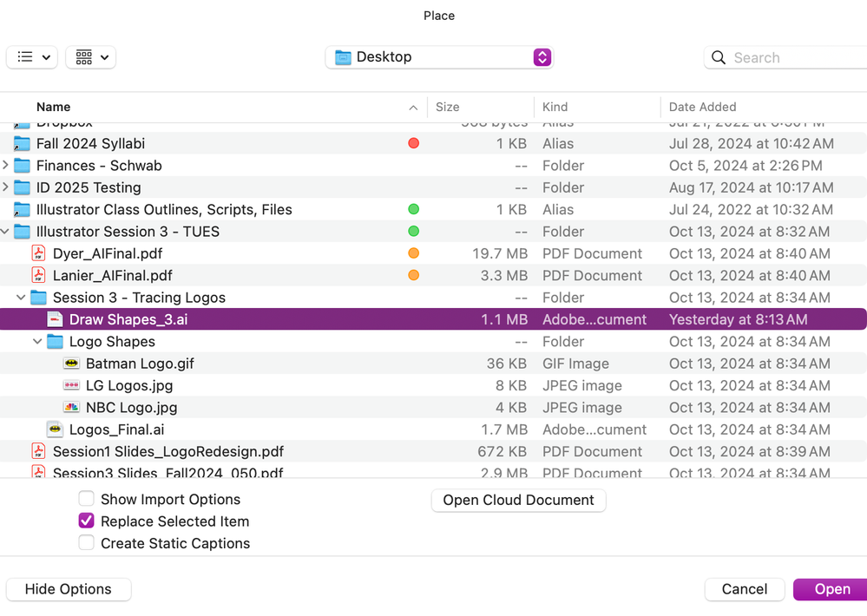Viewport: 867px width, 616px height.
Task: Enable Create Static Captions
Action: click(86, 543)
